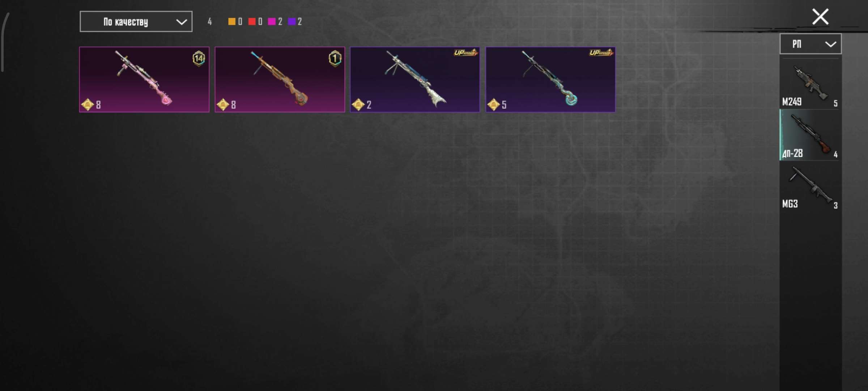
Task: Click the UPgrade badge on third skin
Action: [465, 53]
